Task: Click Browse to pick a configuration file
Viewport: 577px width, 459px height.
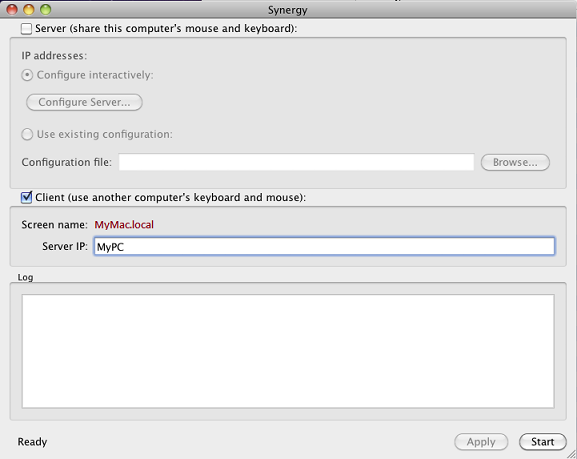Action: [x=515, y=162]
